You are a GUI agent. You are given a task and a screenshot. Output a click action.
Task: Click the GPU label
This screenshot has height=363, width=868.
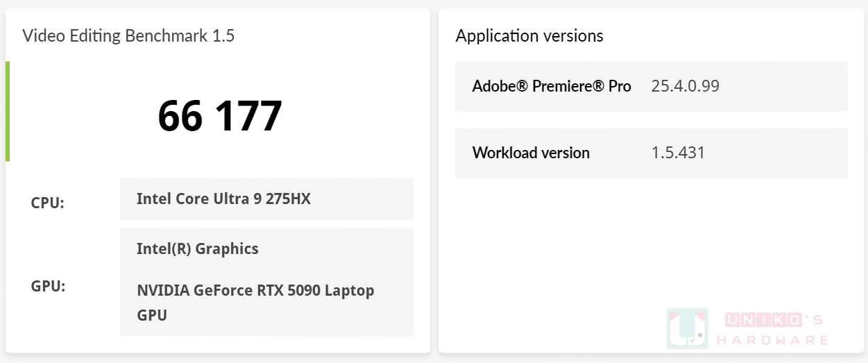(48, 286)
